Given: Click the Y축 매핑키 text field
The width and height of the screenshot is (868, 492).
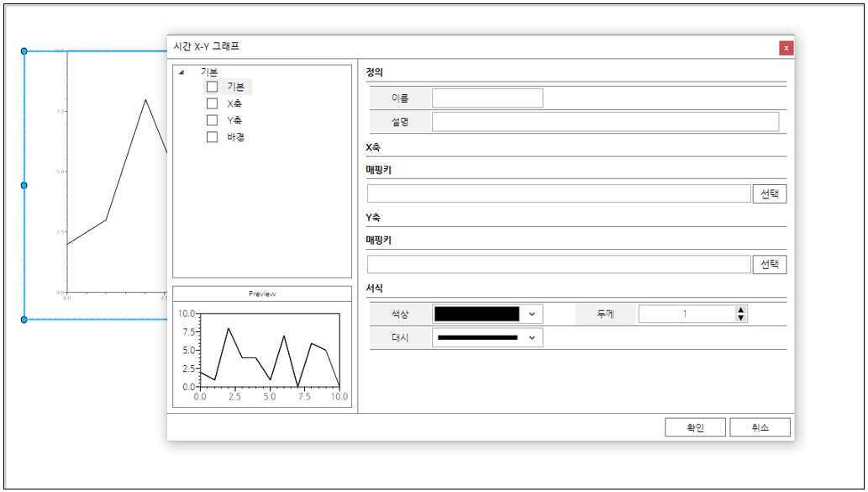Looking at the screenshot, I should [x=559, y=264].
